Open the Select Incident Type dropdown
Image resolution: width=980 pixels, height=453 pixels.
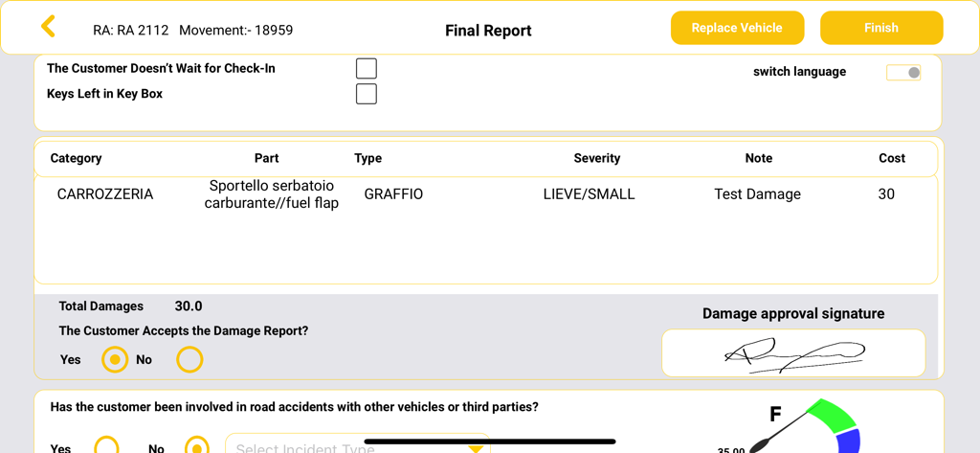tap(345, 447)
